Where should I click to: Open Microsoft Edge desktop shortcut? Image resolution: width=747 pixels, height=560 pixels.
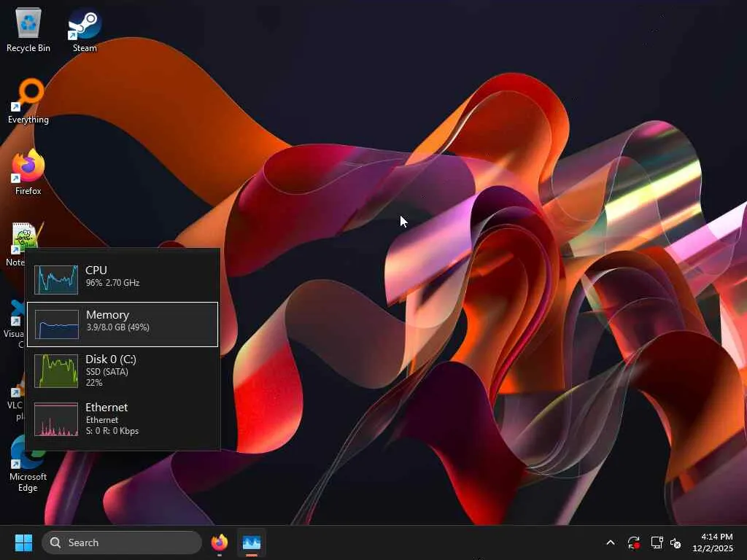[x=28, y=464]
